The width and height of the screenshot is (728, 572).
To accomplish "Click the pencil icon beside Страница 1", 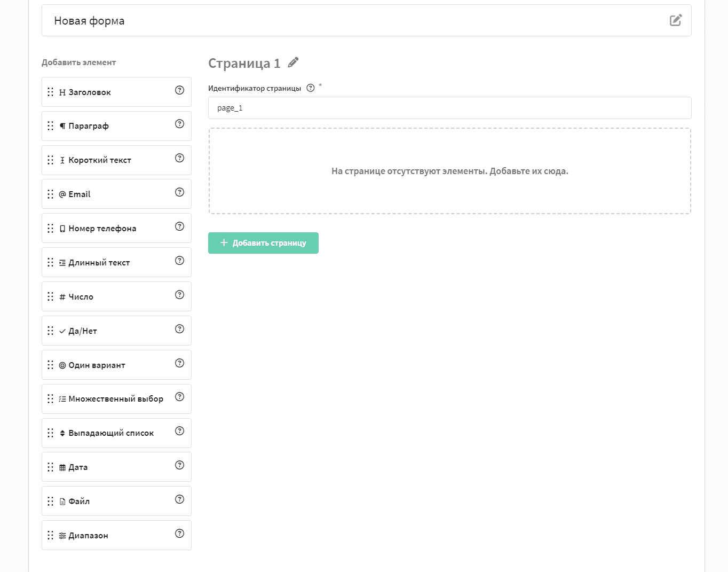I will (x=293, y=62).
